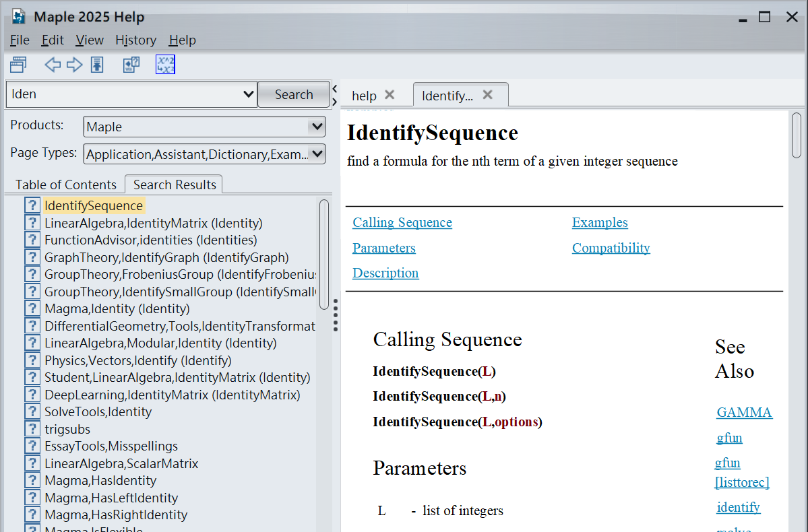808x532 pixels.
Task: Click the help icon beside DeepLearning,IdentityMatrix
Action: click(x=32, y=395)
